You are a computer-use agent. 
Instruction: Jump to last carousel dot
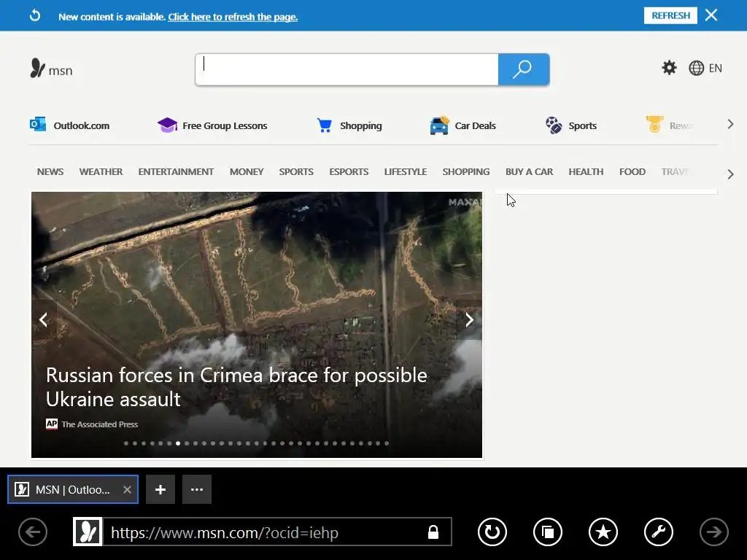tap(387, 443)
